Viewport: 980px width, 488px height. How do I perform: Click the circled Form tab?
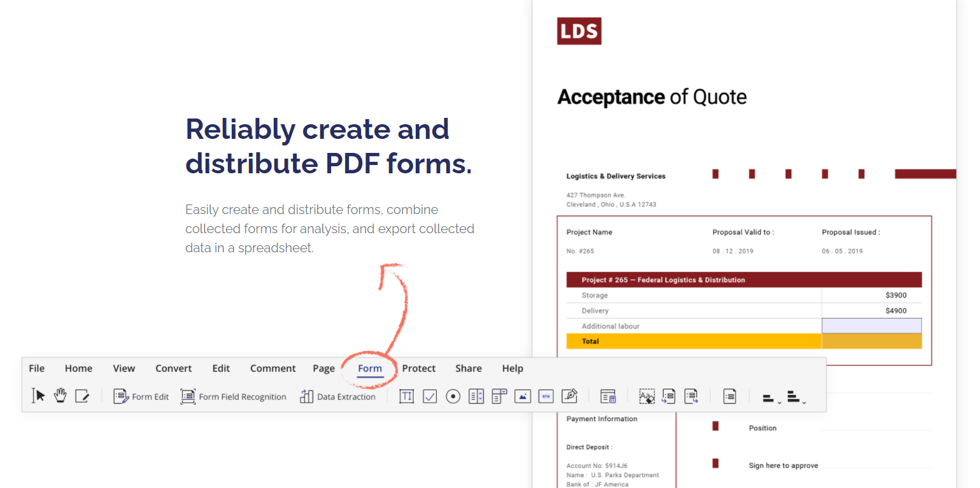(x=370, y=368)
